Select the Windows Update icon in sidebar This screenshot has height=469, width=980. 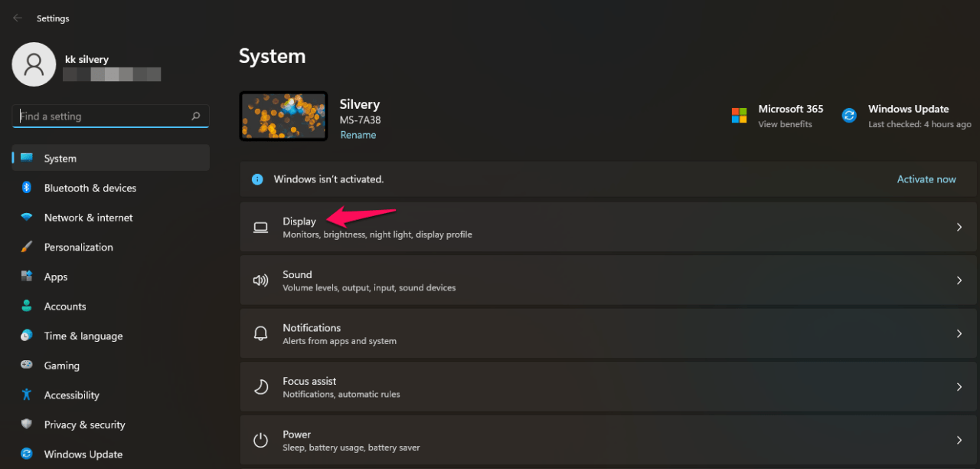tap(27, 454)
